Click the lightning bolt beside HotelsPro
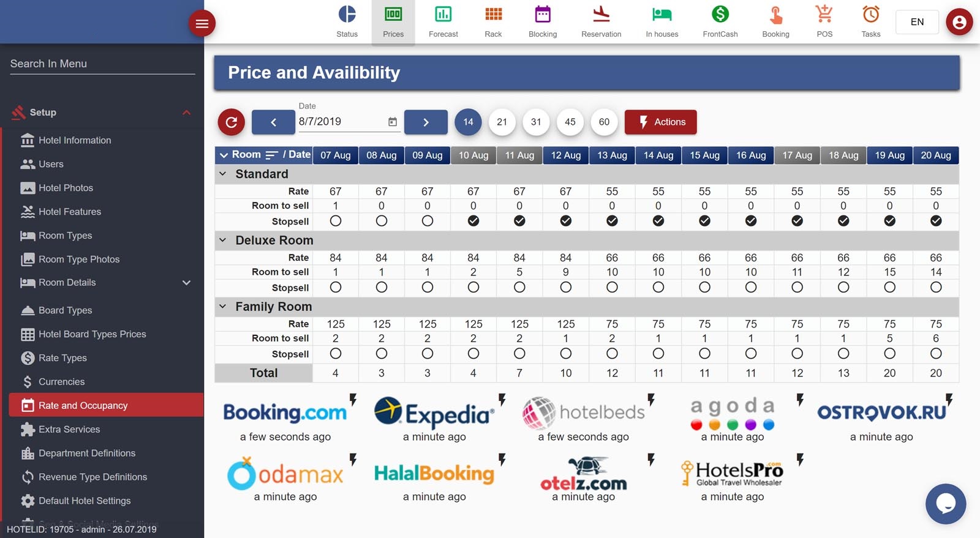 (800, 460)
